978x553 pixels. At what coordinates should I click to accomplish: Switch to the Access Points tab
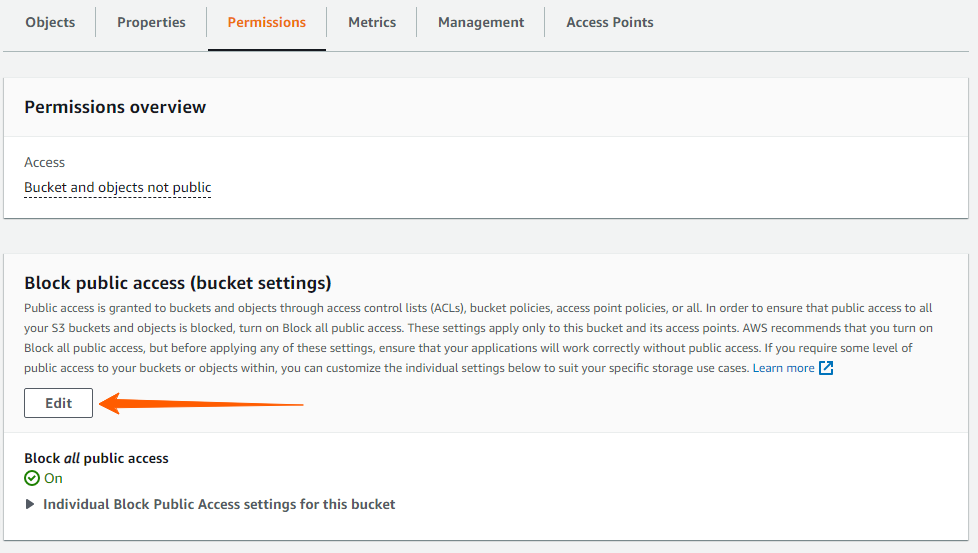coord(609,22)
